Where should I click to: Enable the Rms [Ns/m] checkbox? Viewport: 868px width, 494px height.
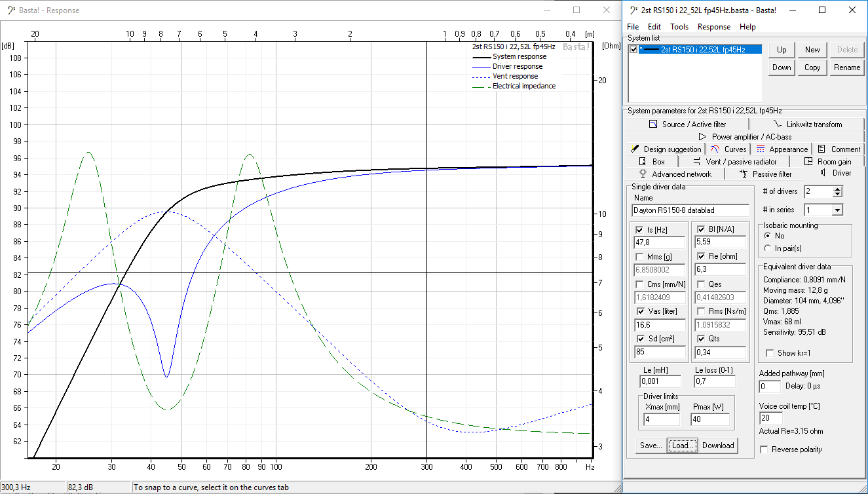coord(701,311)
